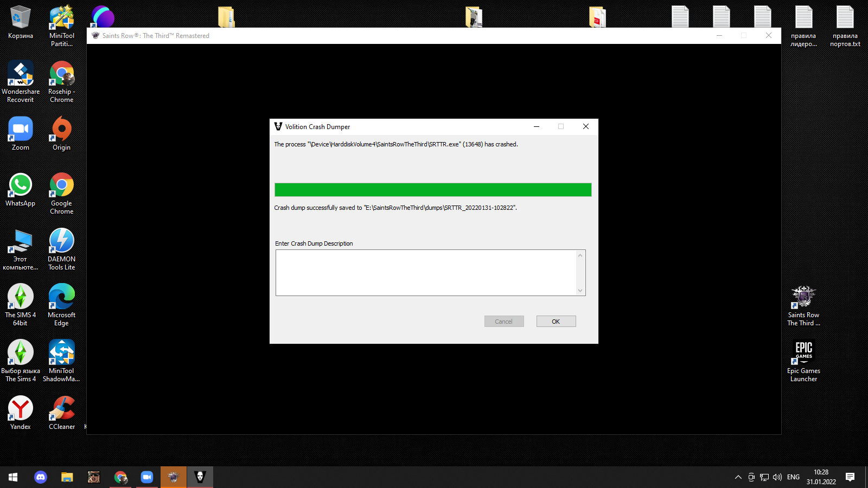Select the Этот компьютер desktop icon
Screen dimensions: 868x488
(21, 249)
